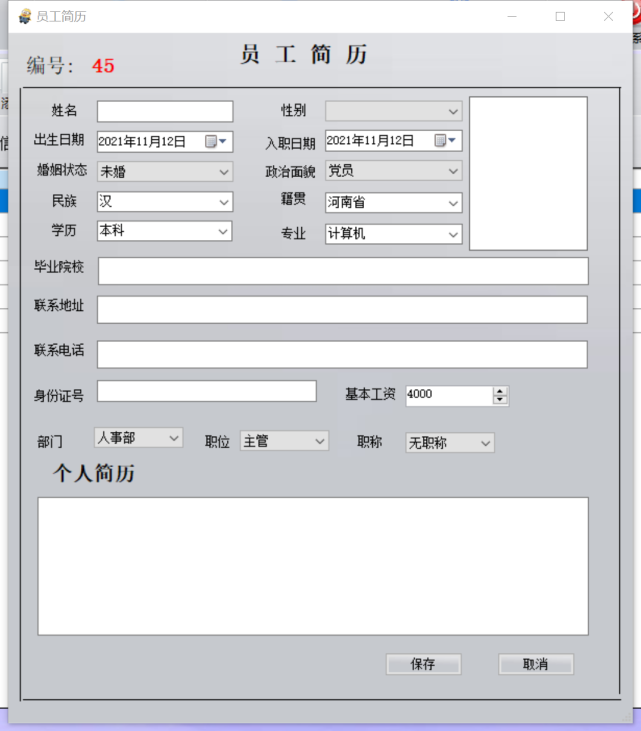Open the 民族 combo box showing 汉
Image resolution: width=641 pixels, height=731 pixels.
pyautogui.click(x=165, y=202)
